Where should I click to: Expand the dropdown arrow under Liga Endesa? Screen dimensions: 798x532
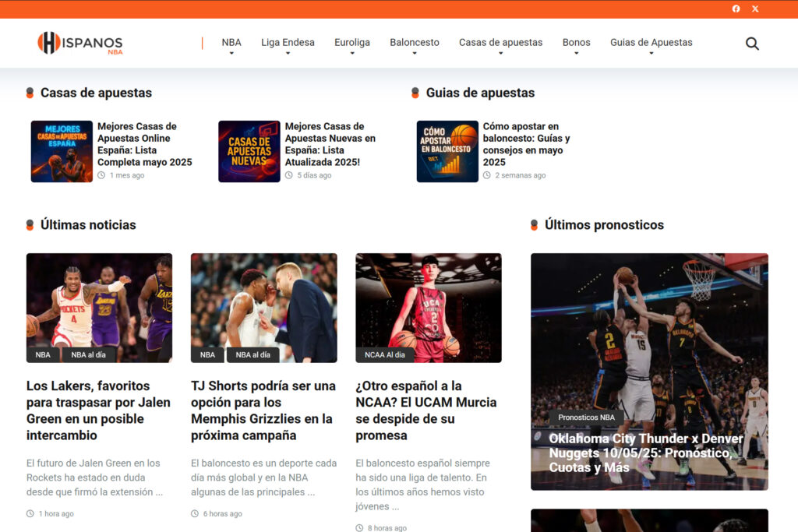[x=288, y=54]
